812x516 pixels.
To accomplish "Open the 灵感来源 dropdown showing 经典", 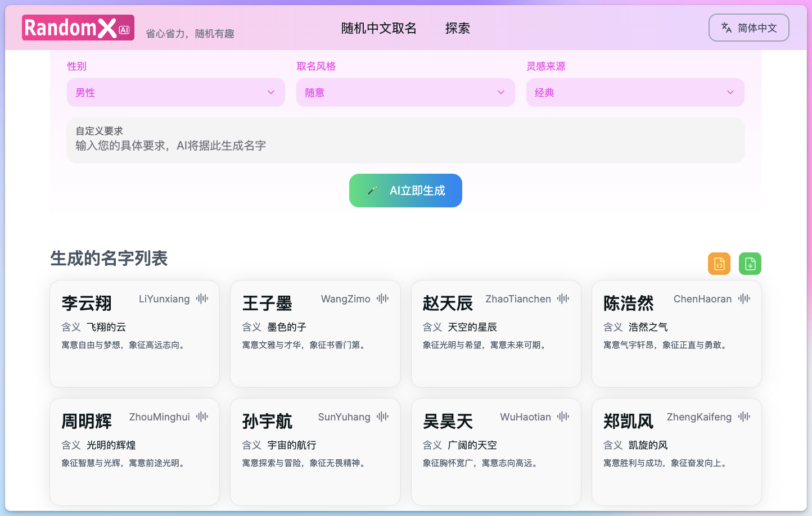I will point(635,92).
